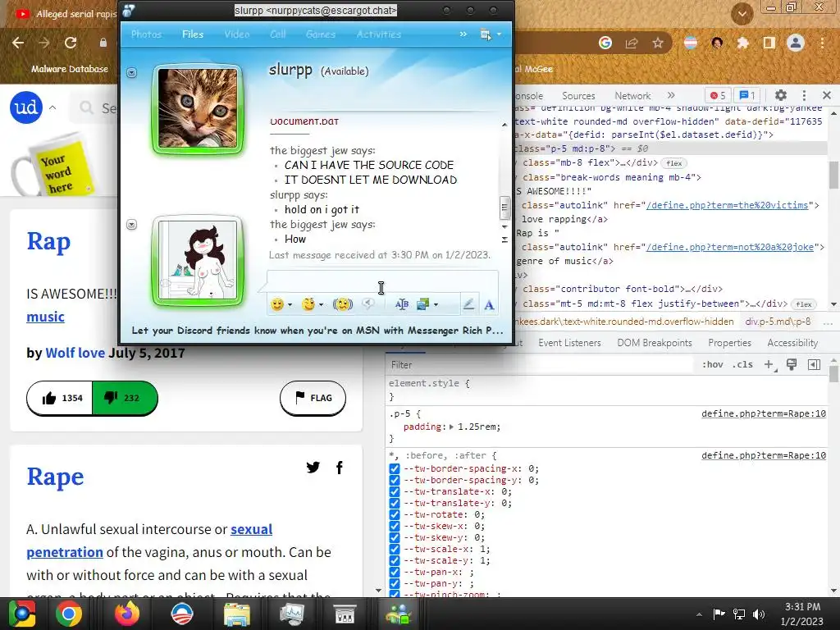Open the chat background picker icon
The image size is (840, 630).
[x=423, y=304]
